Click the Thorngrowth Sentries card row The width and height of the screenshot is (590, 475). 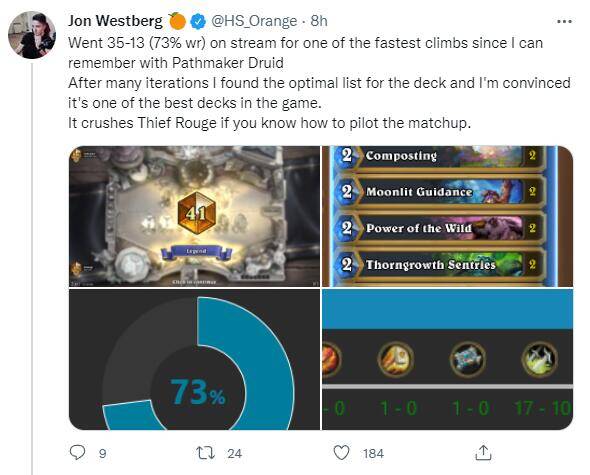click(x=440, y=265)
